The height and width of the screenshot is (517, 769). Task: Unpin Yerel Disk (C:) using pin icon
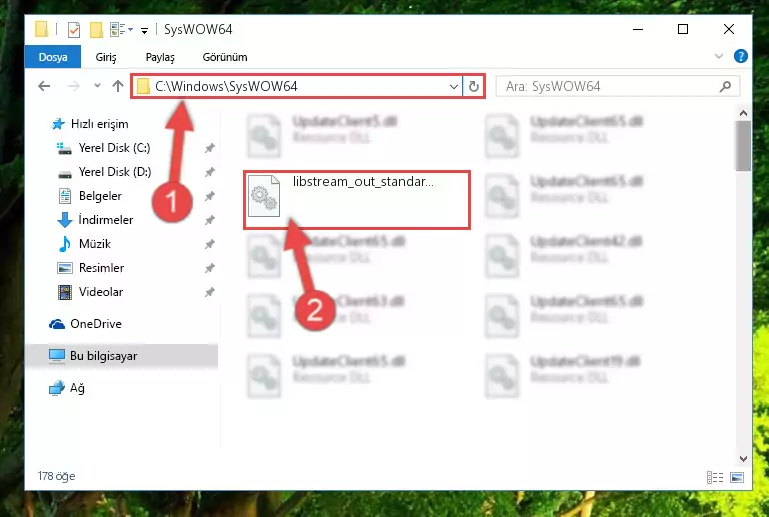tap(209, 148)
